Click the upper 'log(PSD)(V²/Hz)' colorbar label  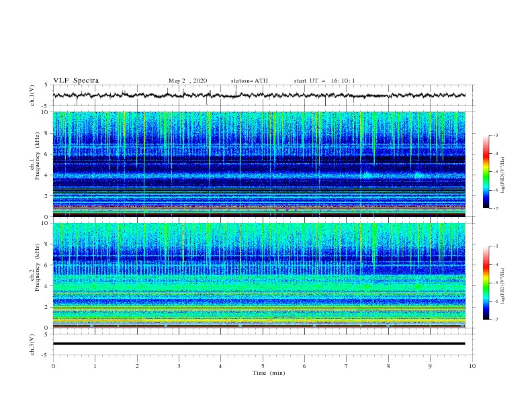(x=502, y=175)
